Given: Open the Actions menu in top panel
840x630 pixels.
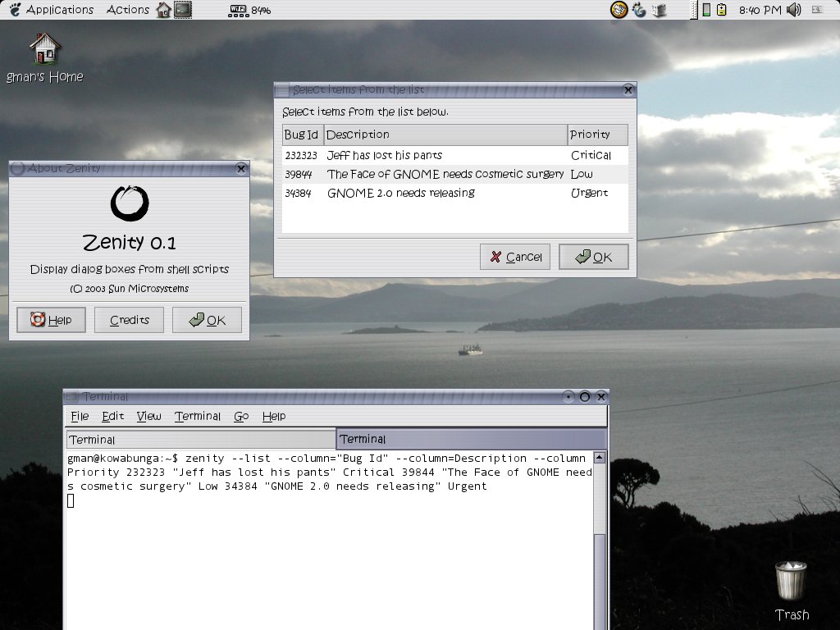Looking at the screenshot, I should [127, 10].
